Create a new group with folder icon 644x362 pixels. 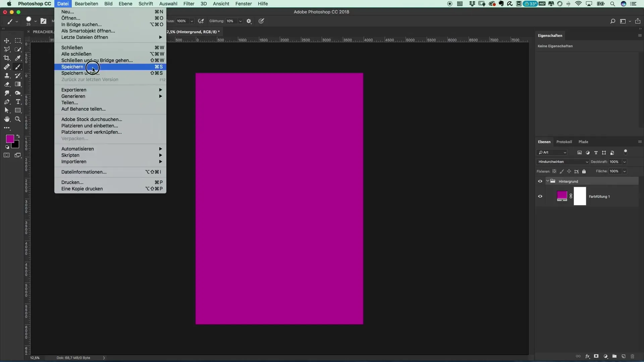(x=614, y=356)
